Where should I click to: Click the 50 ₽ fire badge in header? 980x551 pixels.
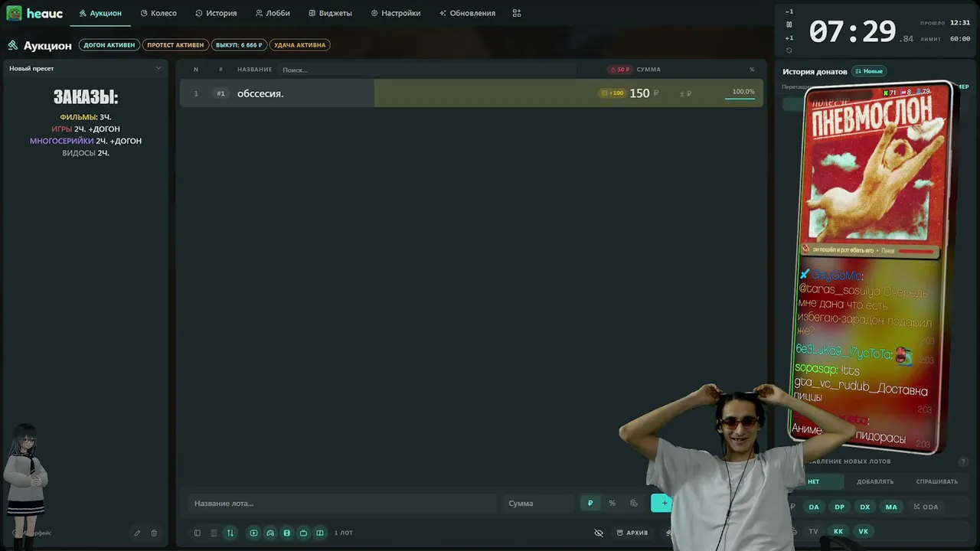click(x=619, y=70)
